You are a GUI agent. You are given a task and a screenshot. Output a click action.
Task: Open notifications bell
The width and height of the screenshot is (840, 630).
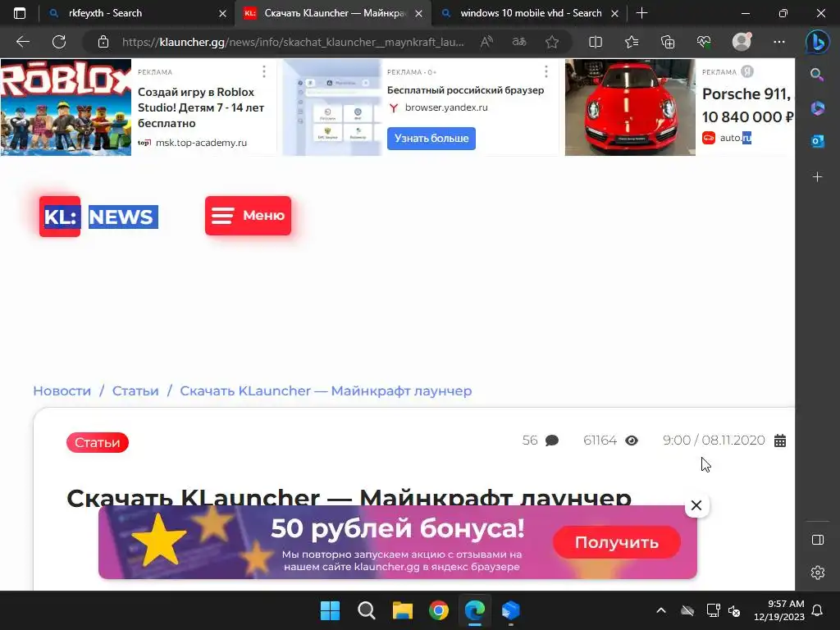coord(818,610)
